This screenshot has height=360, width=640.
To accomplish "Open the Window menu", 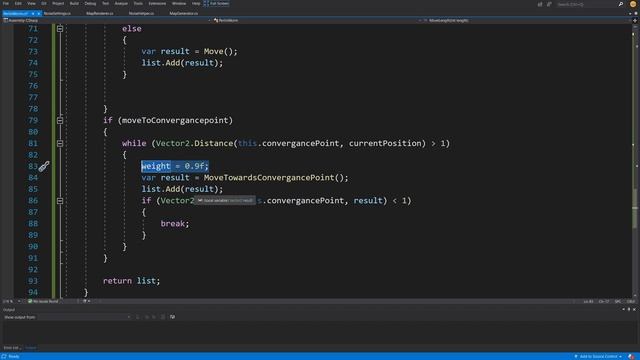I will pos(179,4).
